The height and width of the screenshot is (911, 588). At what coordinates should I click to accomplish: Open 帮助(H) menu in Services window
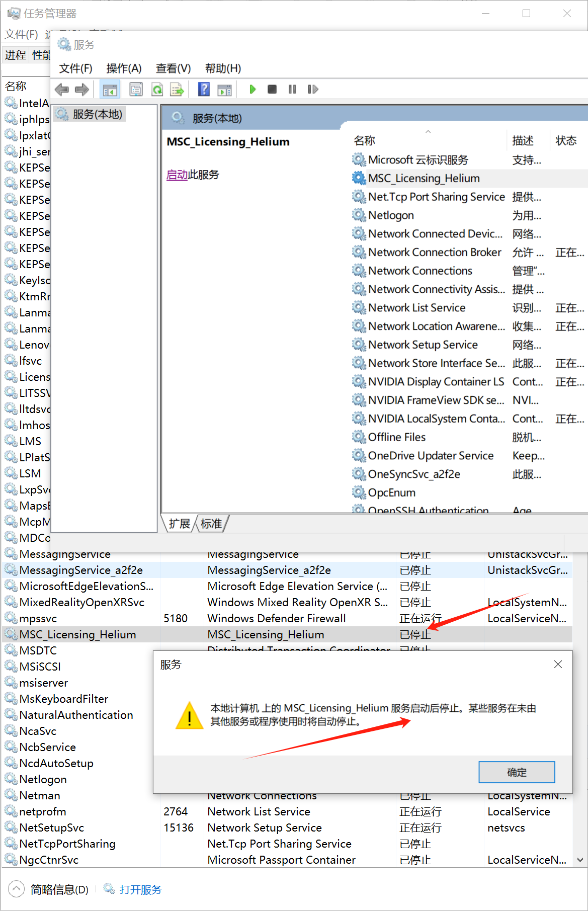click(223, 68)
